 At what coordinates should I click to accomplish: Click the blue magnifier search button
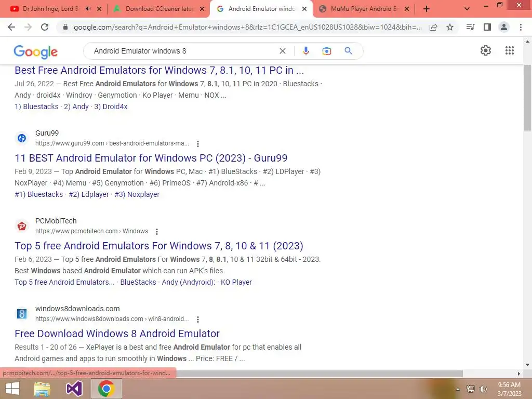(x=348, y=51)
